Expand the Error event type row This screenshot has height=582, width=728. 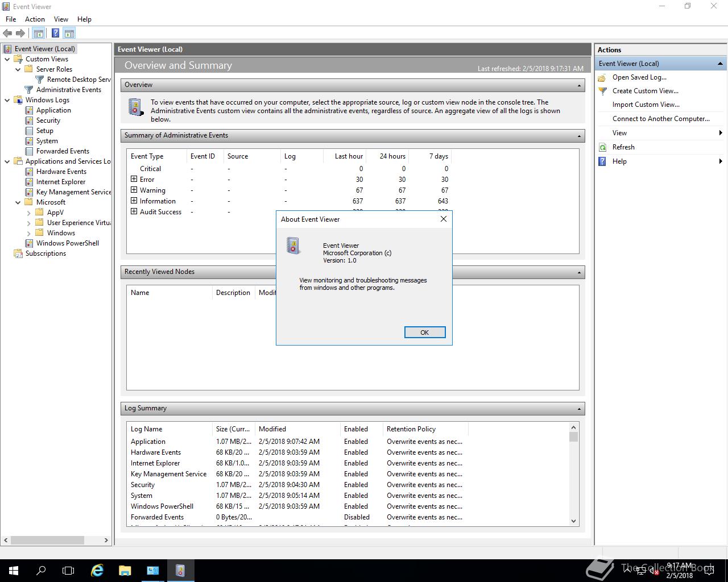[134, 179]
